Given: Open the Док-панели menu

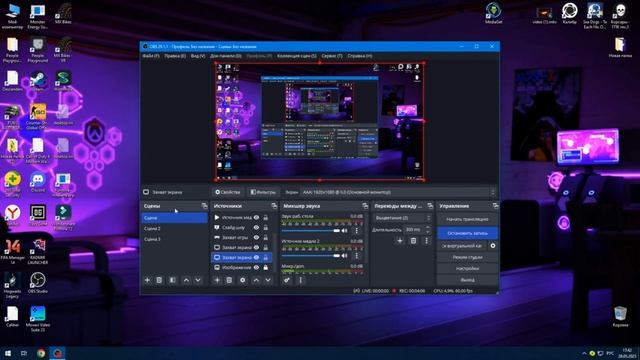Looking at the screenshot, I should point(226,56).
